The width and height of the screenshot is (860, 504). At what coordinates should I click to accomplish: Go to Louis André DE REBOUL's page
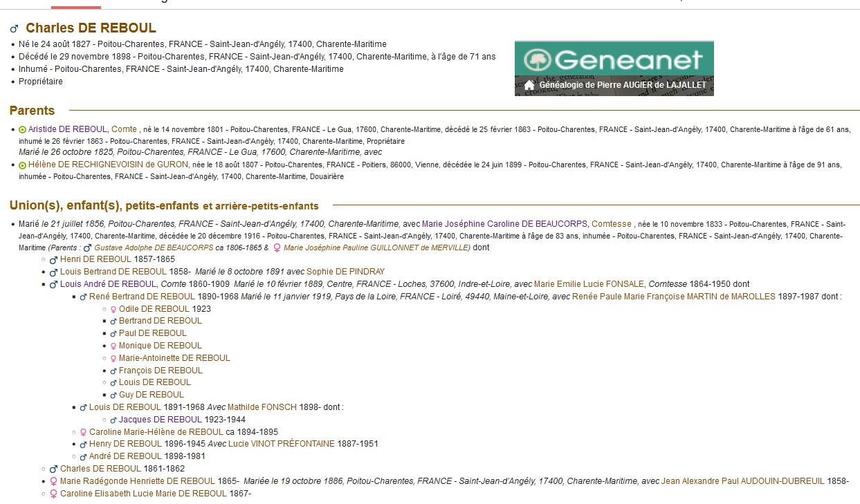click(x=109, y=284)
